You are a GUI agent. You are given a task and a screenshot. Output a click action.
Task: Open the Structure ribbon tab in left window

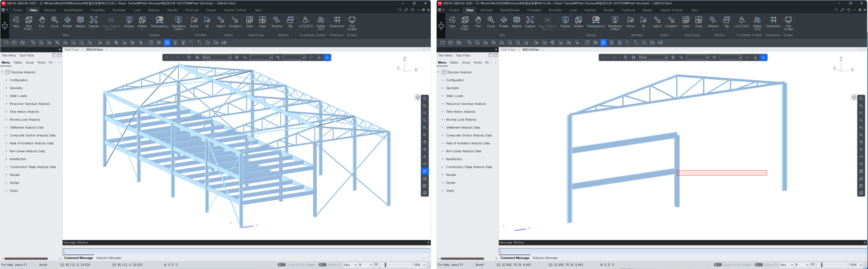pyautogui.click(x=50, y=10)
